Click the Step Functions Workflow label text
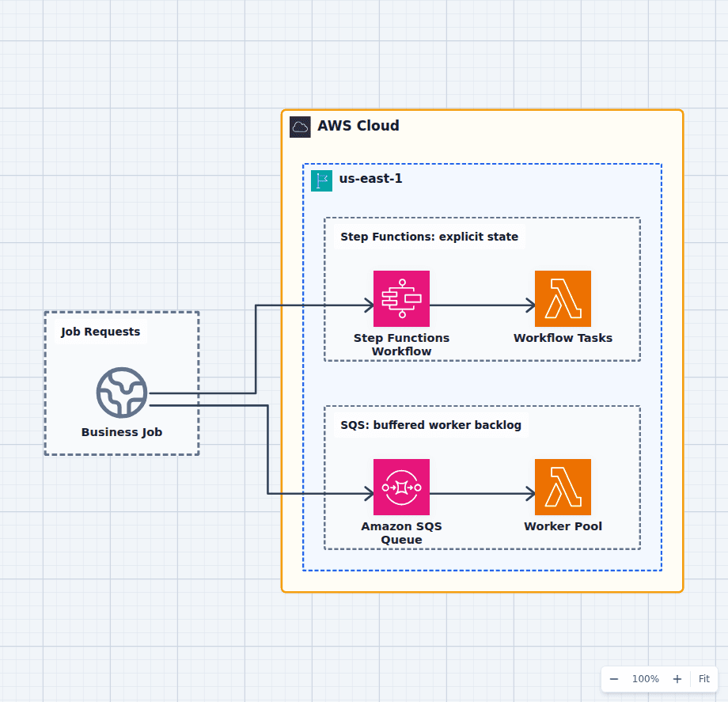The image size is (728, 702). pyautogui.click(x=401, y=344)
